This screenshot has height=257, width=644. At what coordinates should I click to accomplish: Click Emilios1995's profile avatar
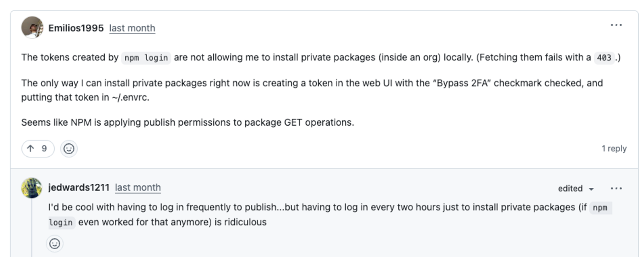click(32, 27)
